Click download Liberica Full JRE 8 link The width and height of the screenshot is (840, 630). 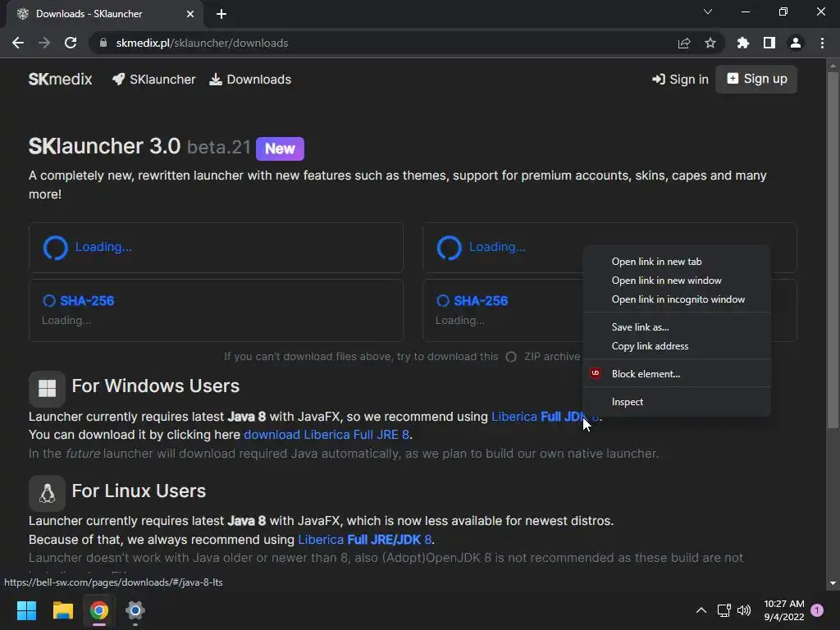(326, 435)
